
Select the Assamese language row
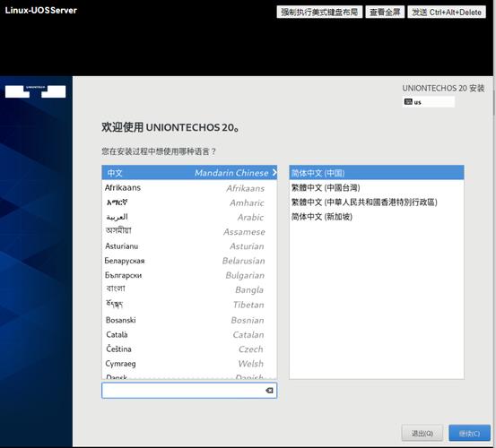pyautogui.click(x=189, y=231)
